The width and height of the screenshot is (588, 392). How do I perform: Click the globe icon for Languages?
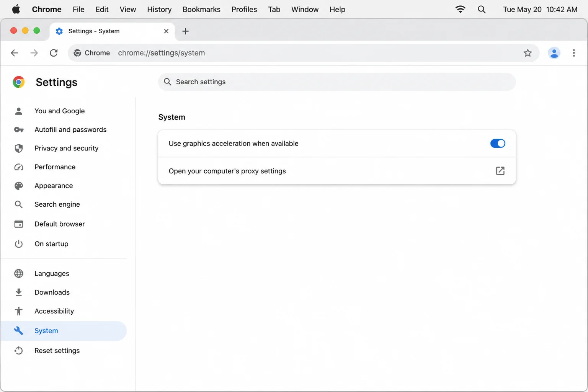click(x=18, y=273)
